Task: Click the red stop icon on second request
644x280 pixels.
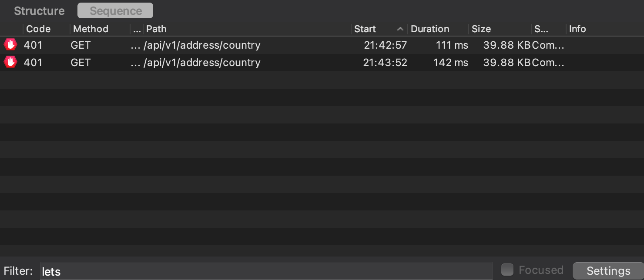Action: (10, 62)
